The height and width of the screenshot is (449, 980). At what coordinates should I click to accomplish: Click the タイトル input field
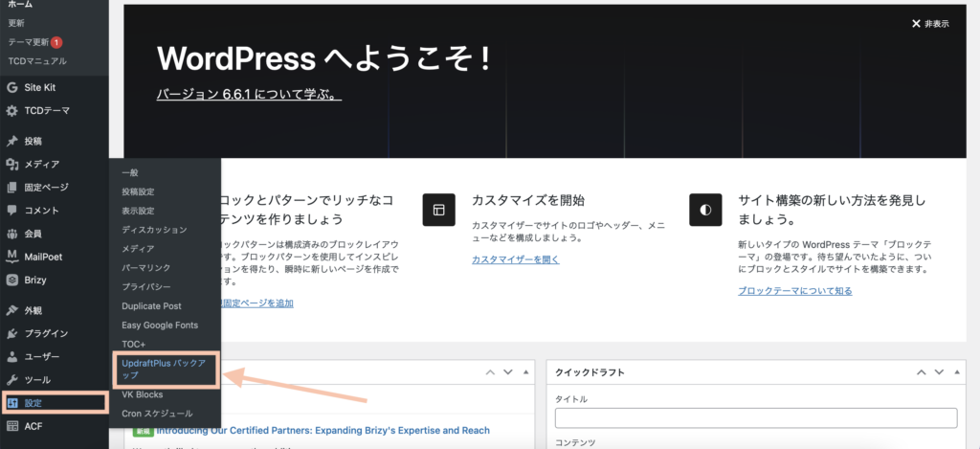[x=756, y=417]
